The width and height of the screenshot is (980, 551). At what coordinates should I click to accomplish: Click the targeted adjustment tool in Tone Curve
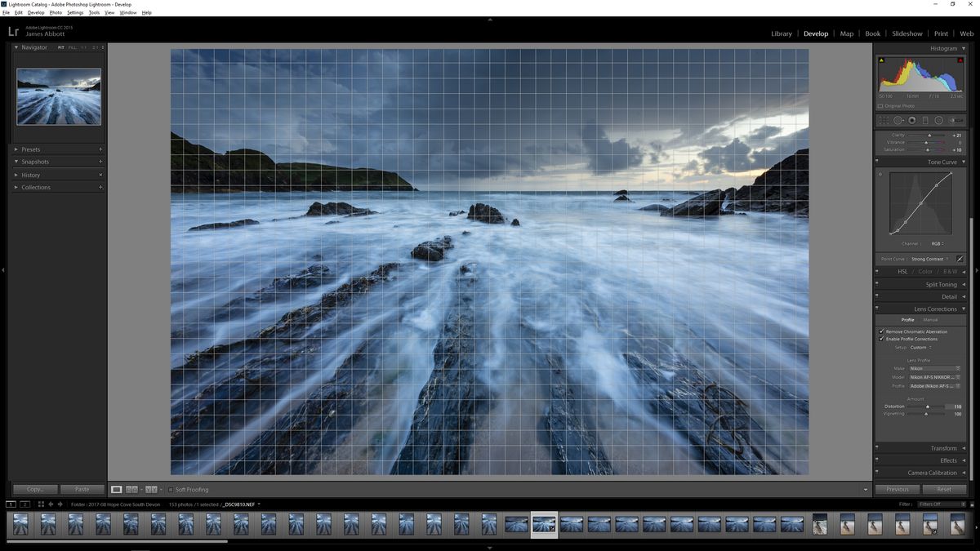(880, 174)
